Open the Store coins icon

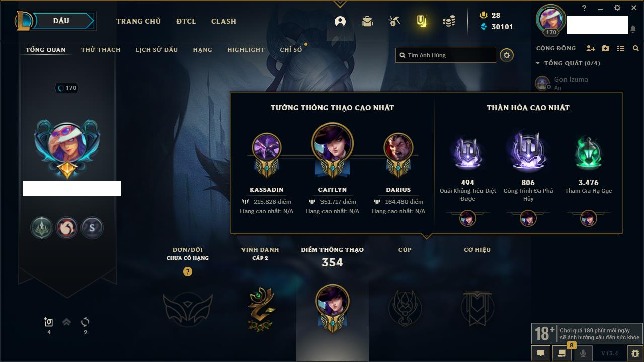(x=449, y=21)
